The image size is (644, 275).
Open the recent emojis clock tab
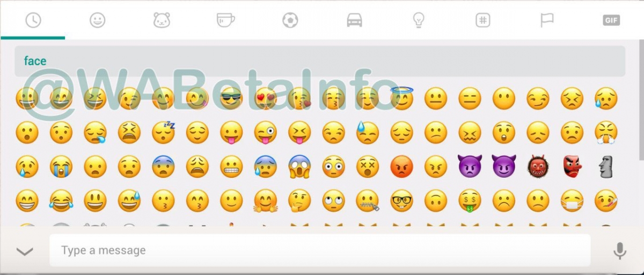(x=33, y=20)
